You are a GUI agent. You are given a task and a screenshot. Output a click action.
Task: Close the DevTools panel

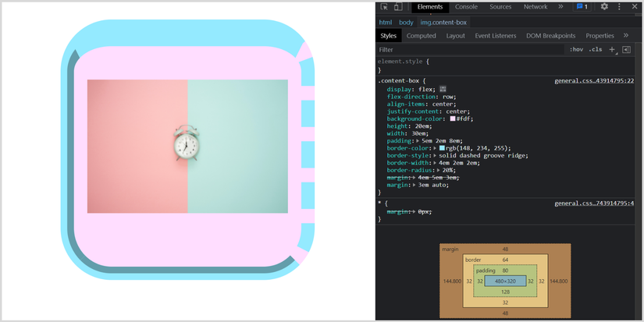pos(634,6)
